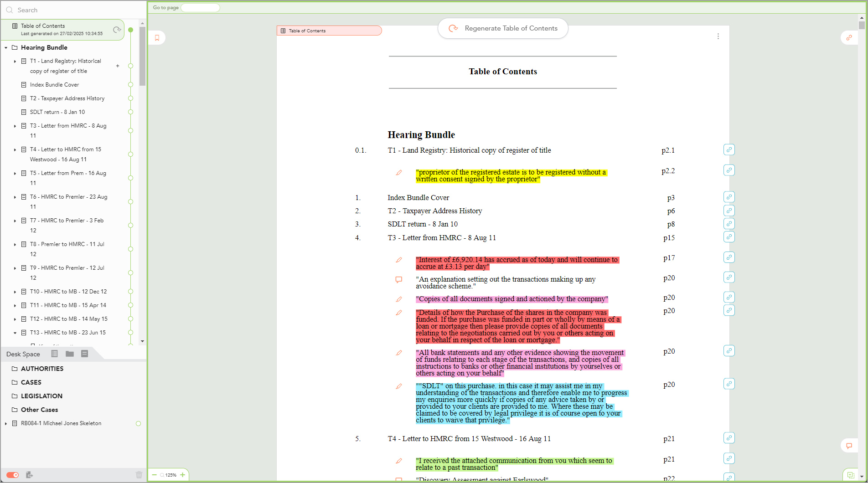The width and height of the screenshot is (868, 483).
Task: Click highlight pencil icon beside 'Copies of all documents'
Action: (x=399, y=299)
